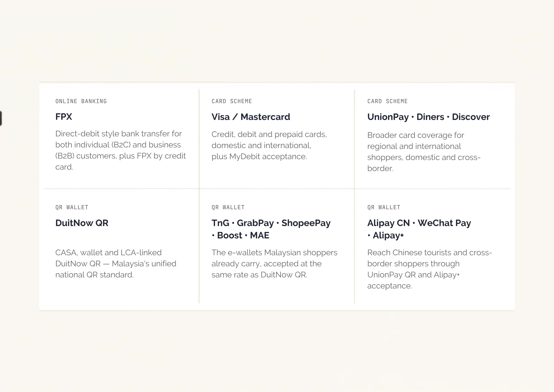554x392 pixels.
Task: Click the Alipay CN · WeChat Pay heading
Action: 419,229
